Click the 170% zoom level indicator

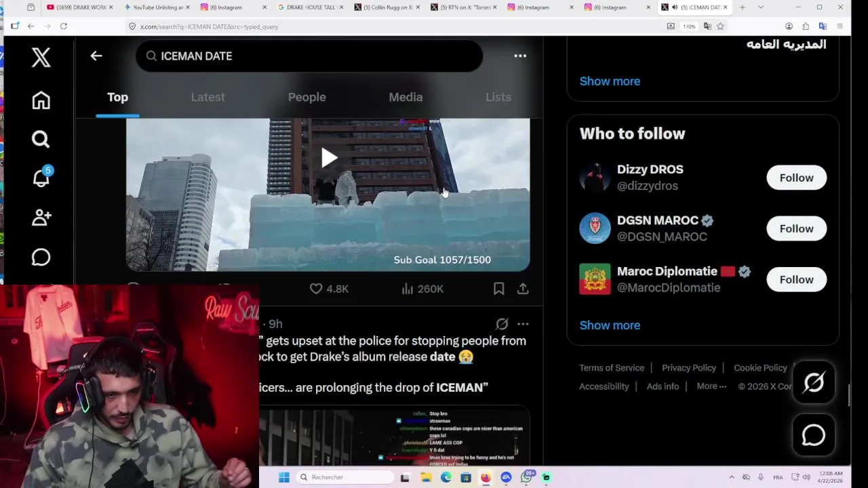pos(689,26)
